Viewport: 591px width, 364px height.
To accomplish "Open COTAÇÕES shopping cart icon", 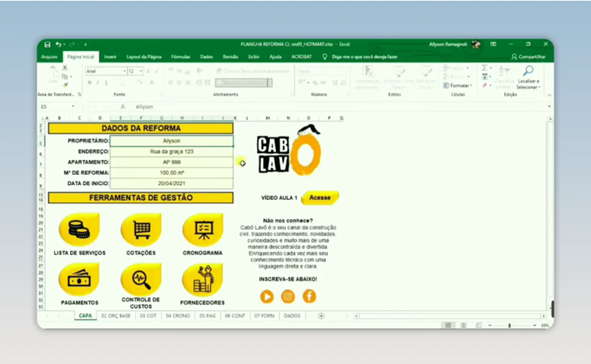I will [x=141, y=230].
